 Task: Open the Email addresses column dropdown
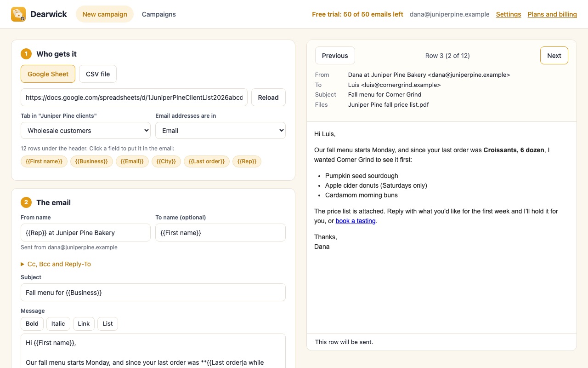pos(220,131)
